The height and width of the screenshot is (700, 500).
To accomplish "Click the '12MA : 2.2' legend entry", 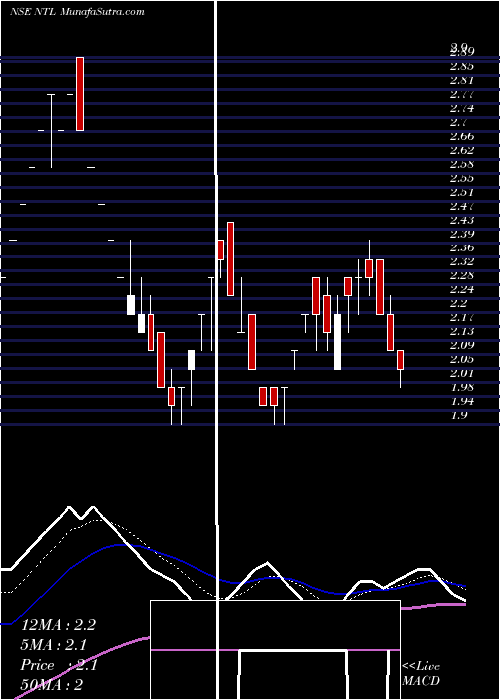I will tap(58, 625).
